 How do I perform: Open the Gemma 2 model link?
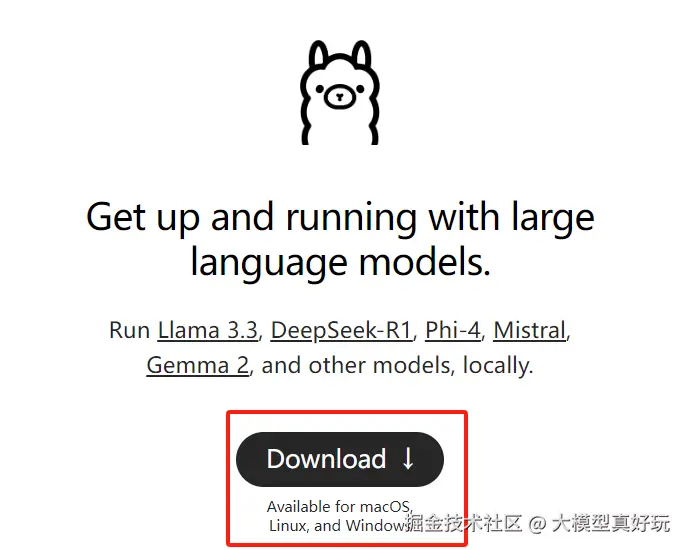click(x=197, y=365)
